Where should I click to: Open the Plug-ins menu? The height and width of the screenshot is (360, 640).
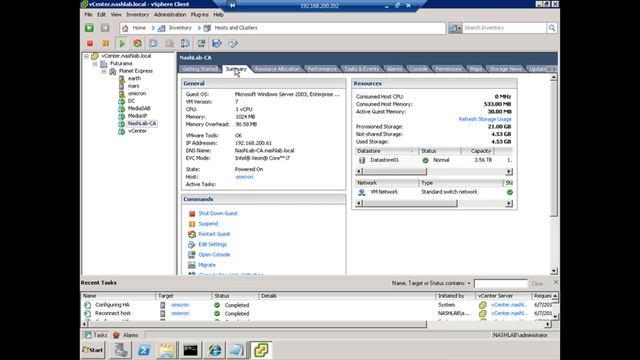(200, 14)
